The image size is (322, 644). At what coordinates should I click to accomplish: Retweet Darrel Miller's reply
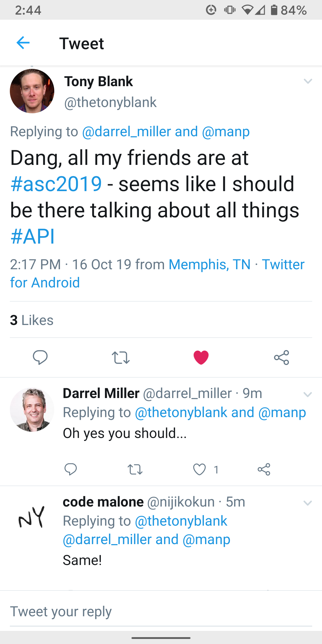coord(135,470)
